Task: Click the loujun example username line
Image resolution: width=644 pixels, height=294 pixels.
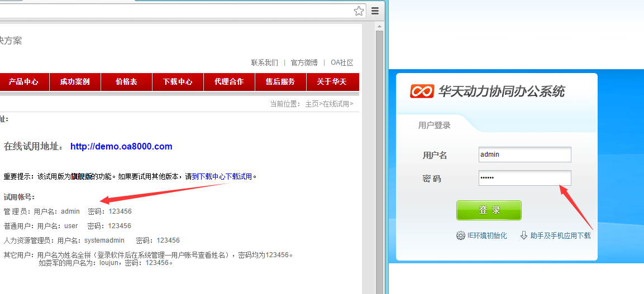Action: click(106, 263)
